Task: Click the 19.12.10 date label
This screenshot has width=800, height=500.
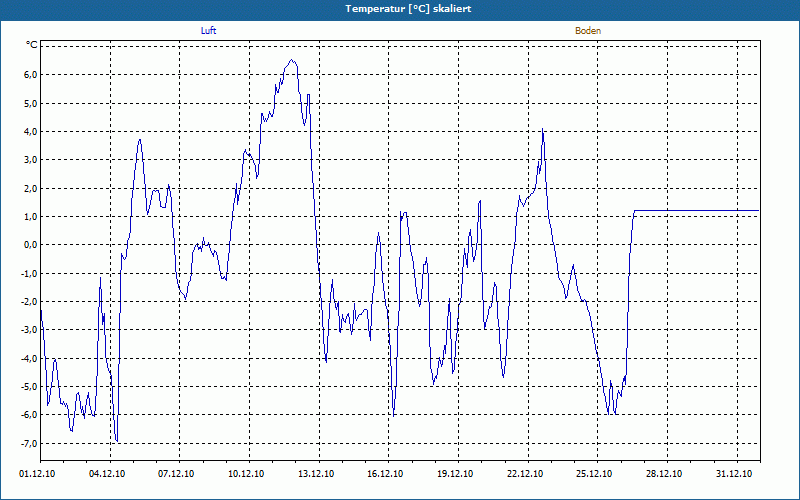Action: [x=456, y=474]
